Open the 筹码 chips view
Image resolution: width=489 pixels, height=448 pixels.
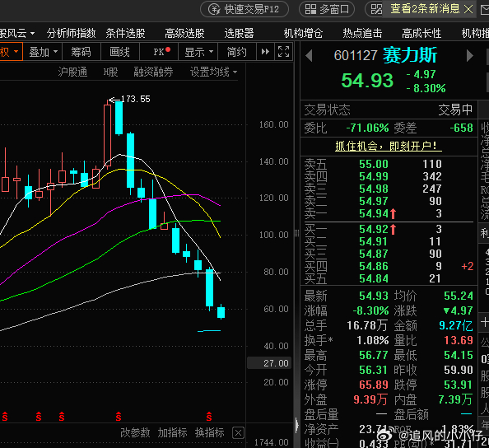click(81, 52)
